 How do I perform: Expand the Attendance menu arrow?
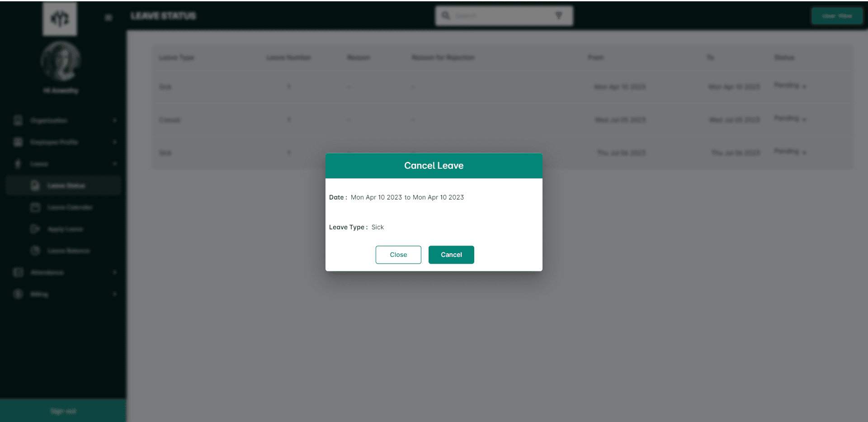click(x=114, y=272)
